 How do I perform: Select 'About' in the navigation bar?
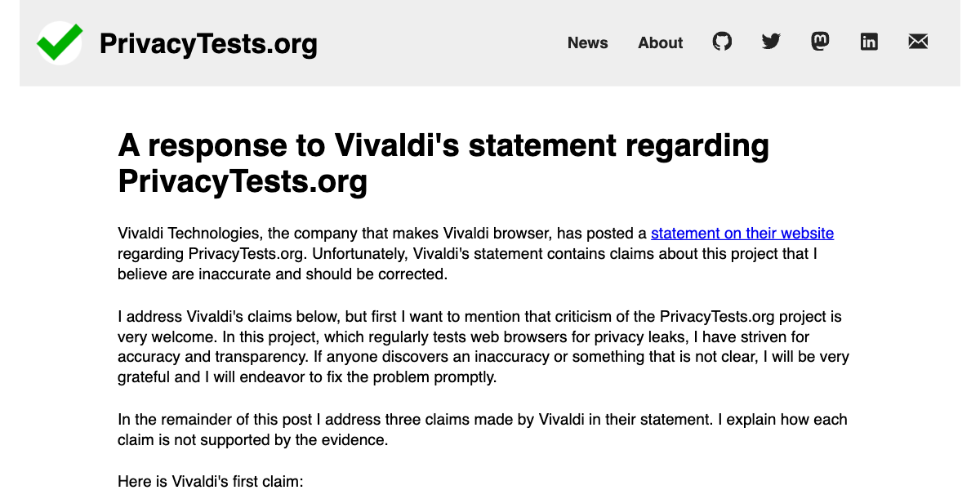660,43
